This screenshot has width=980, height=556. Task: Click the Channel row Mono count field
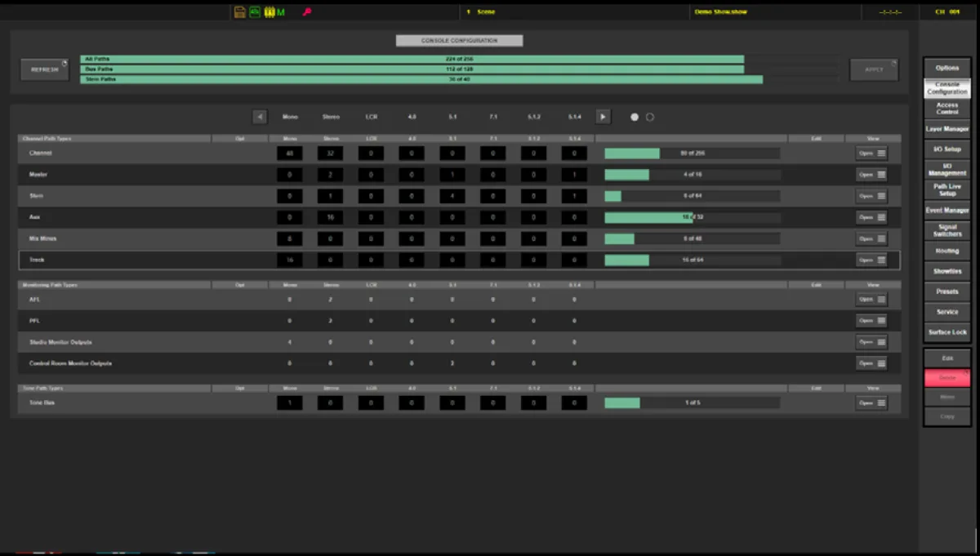(x=289, y=153)
